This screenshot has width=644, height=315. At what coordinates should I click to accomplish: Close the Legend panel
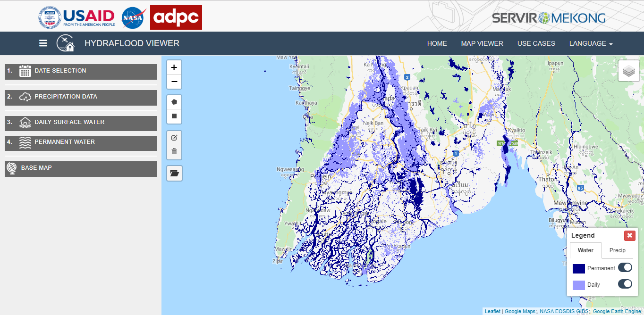pos(630,236)
